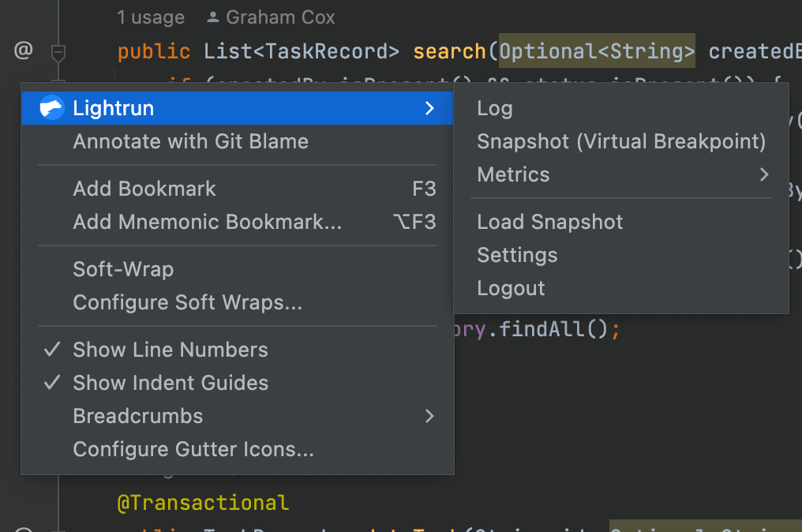The image size is (802, 532).
Task: Choose Add Bookmark
Action: (x=238, y=189)
